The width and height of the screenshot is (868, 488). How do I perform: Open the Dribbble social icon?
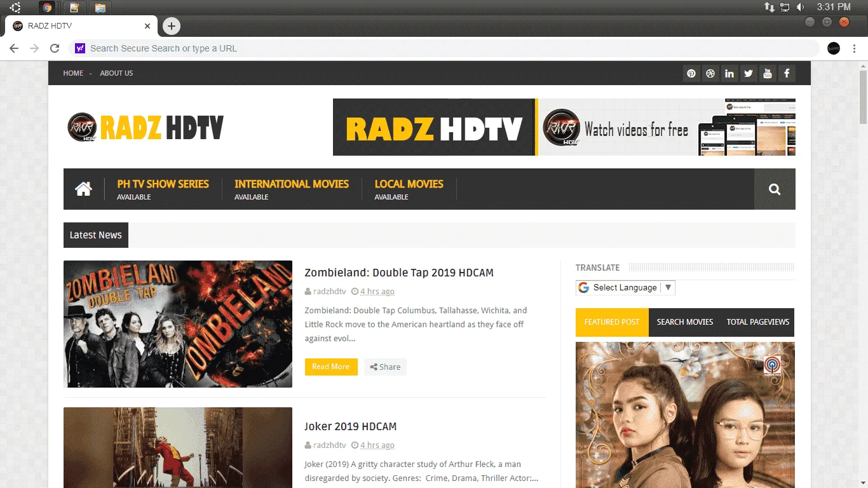click(x=710, y=73)
